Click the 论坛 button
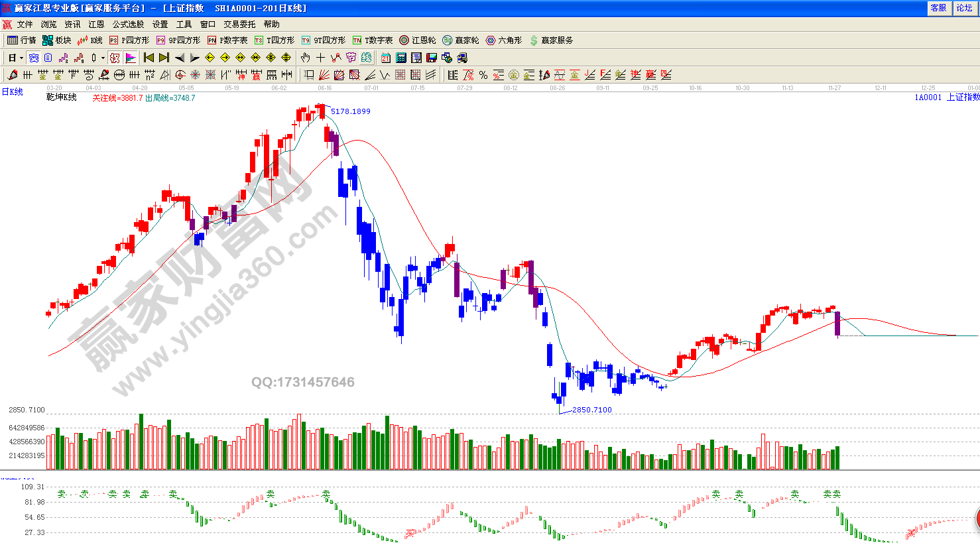 coord(964,8)
